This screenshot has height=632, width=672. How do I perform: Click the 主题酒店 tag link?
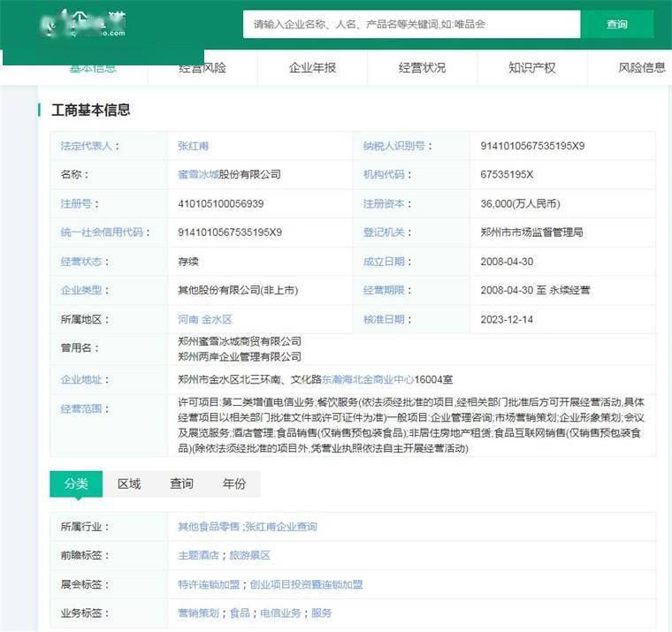(198, 555)
